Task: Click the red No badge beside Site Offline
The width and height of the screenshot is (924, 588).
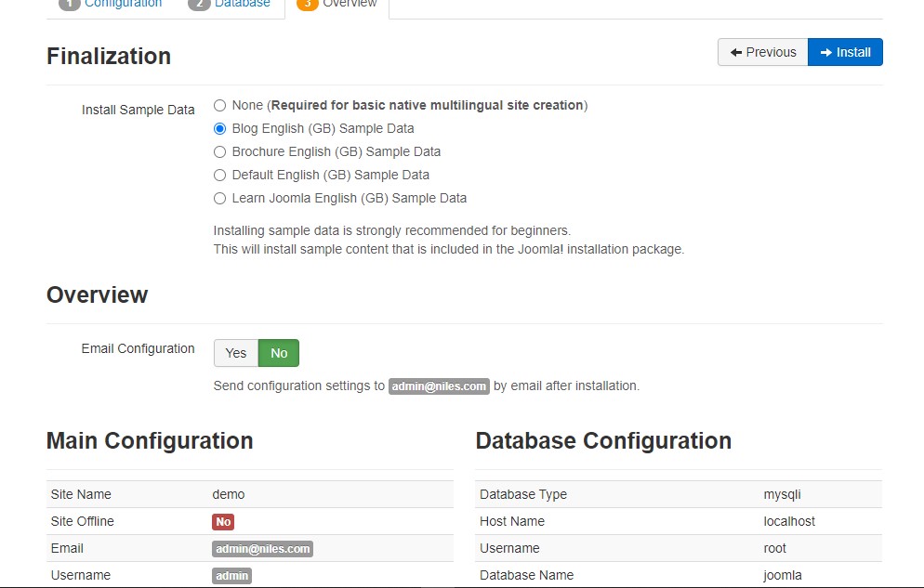Action: pos(222,521)
